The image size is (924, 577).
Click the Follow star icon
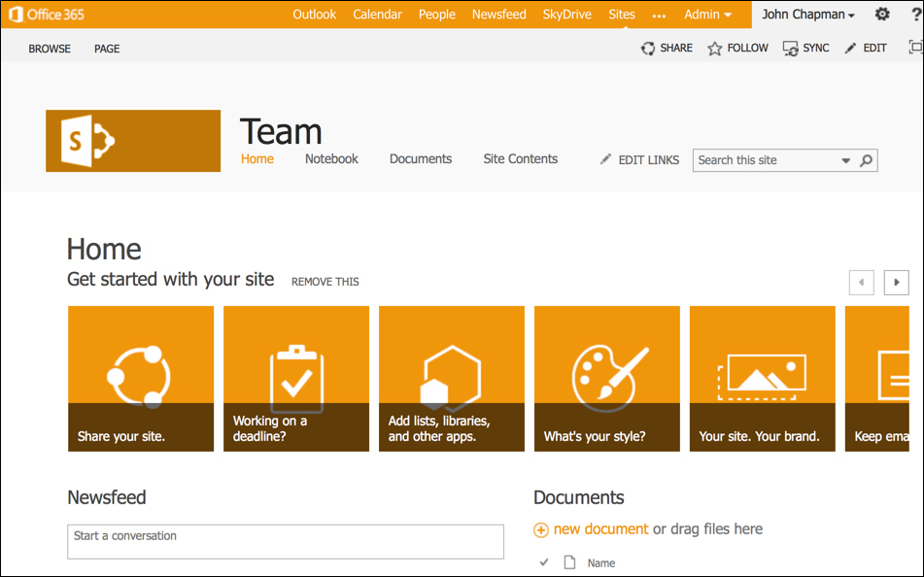point(715,49)
